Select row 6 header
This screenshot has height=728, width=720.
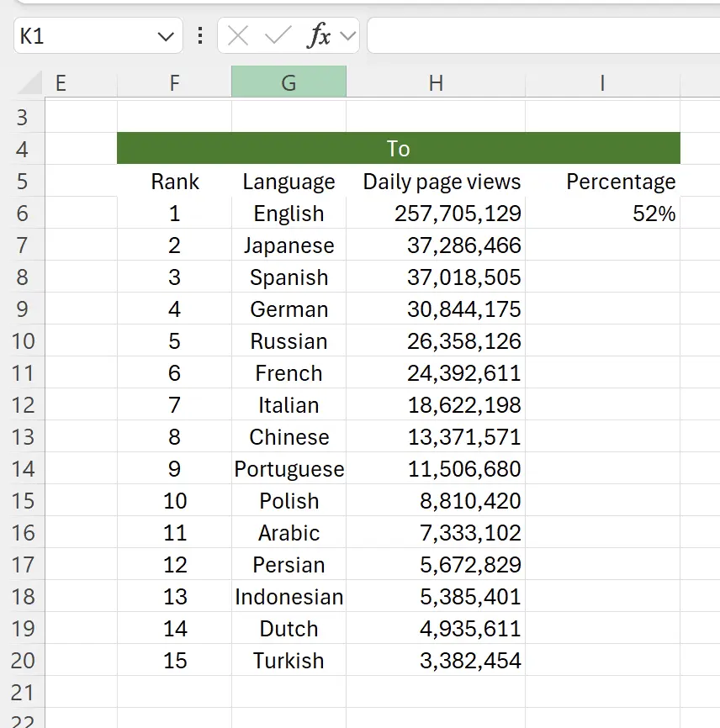[x=22, y=214]
